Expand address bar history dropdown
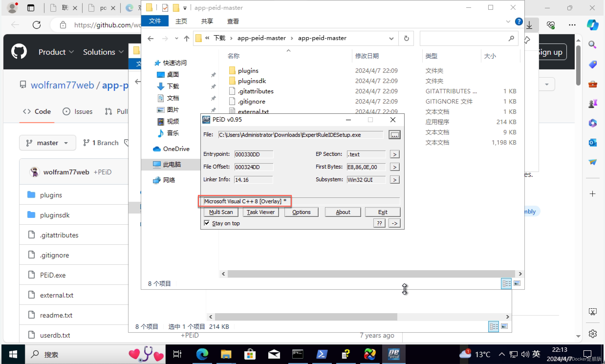 (391, 39)
